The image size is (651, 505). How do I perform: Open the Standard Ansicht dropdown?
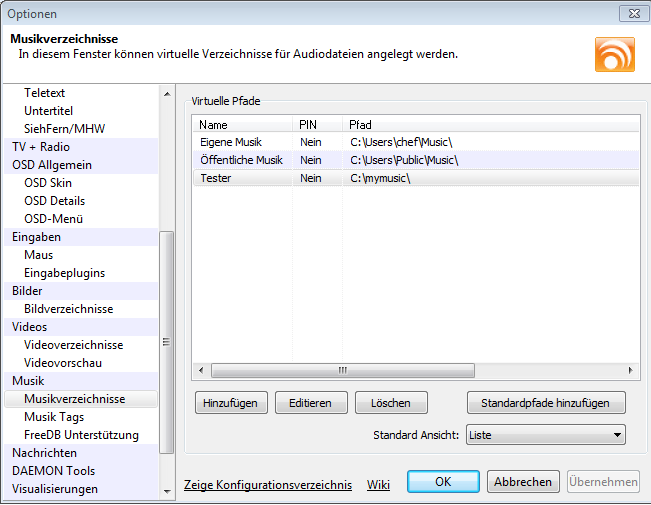(x=545, y=435)
